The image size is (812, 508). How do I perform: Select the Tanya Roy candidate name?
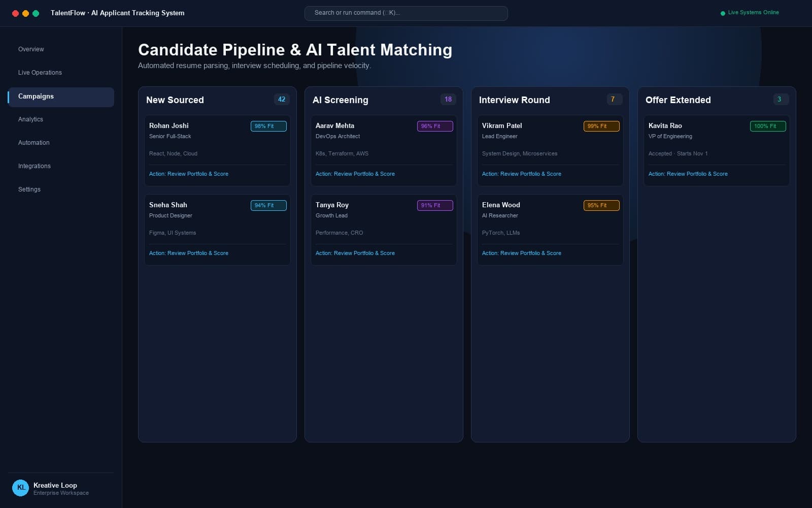point(332,205)
